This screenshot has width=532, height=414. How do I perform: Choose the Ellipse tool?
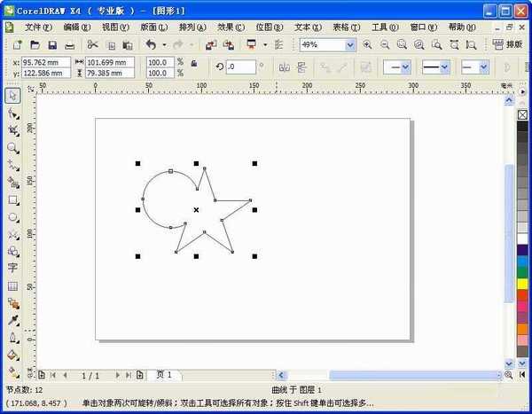pos(12,216)
